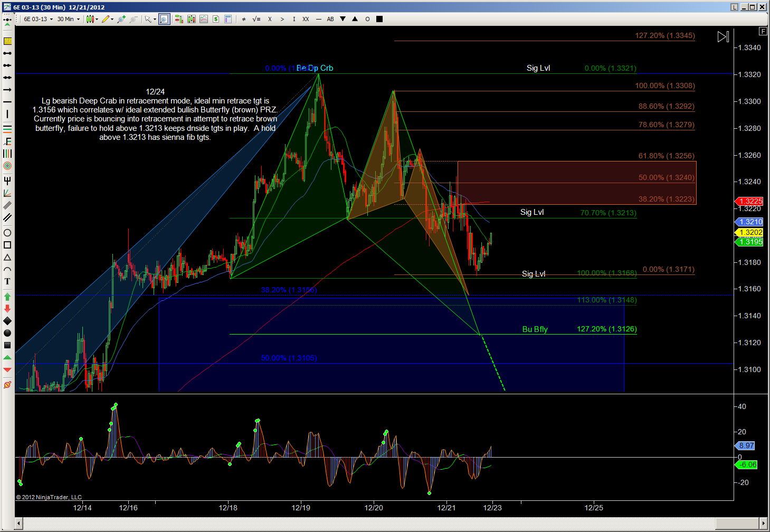Screen dimensions: 770x532
Task: Choose the Ellipse drawing tool
Action: coord(7,233)
